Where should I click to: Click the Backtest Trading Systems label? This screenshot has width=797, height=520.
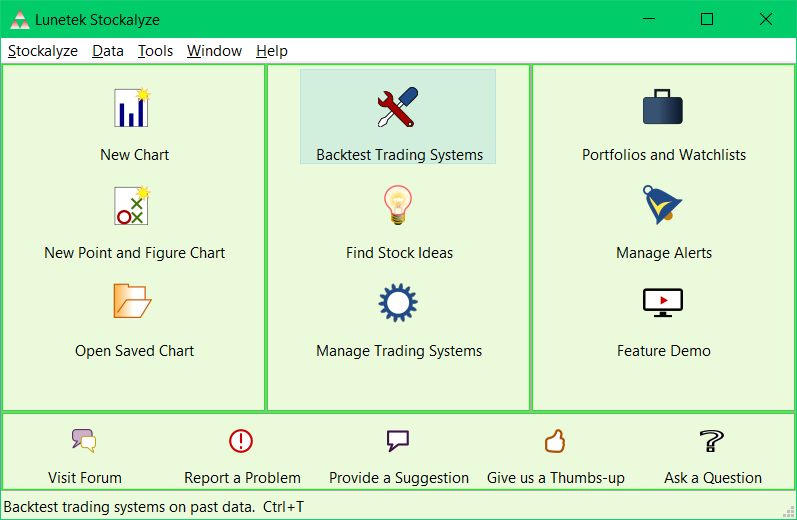point(400,155)
